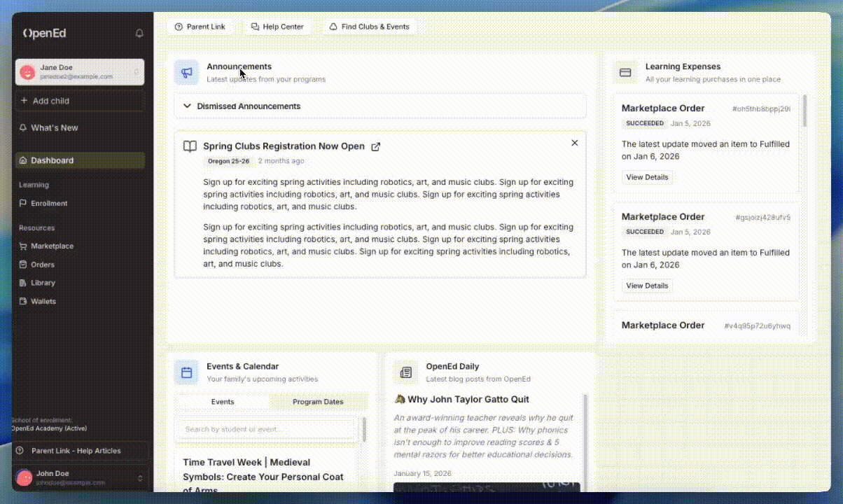Select the Events tab

click(223, 402)
